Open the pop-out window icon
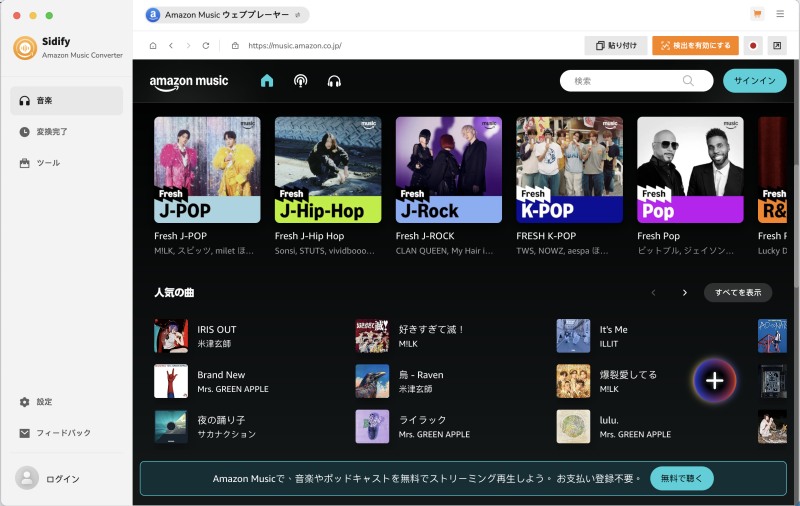 click(x=777, y=45)
